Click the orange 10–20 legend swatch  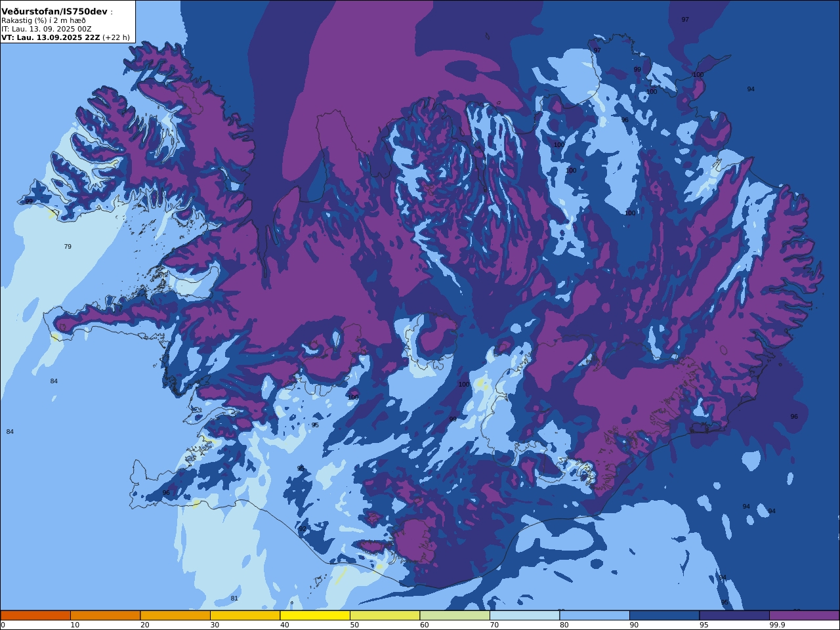105,616
